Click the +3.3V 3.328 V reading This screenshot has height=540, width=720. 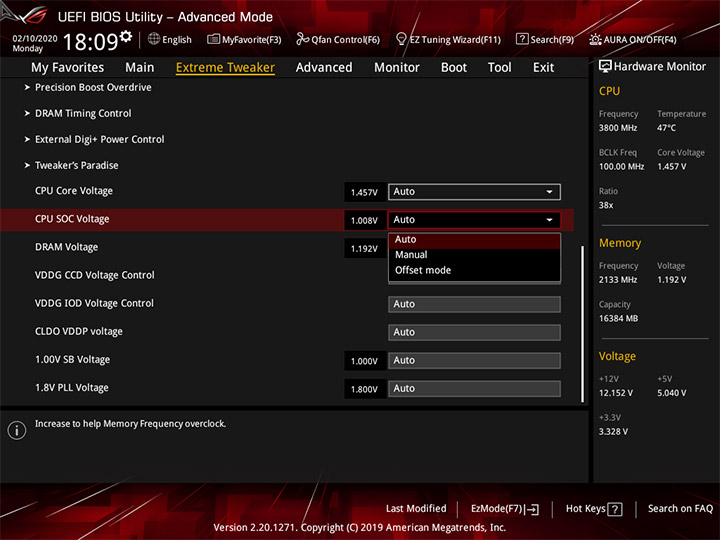(613, 432)
